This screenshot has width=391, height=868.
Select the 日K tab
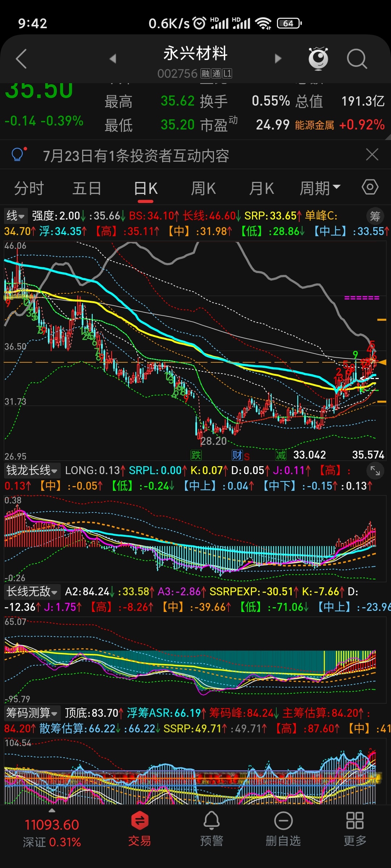pos(146,188)
